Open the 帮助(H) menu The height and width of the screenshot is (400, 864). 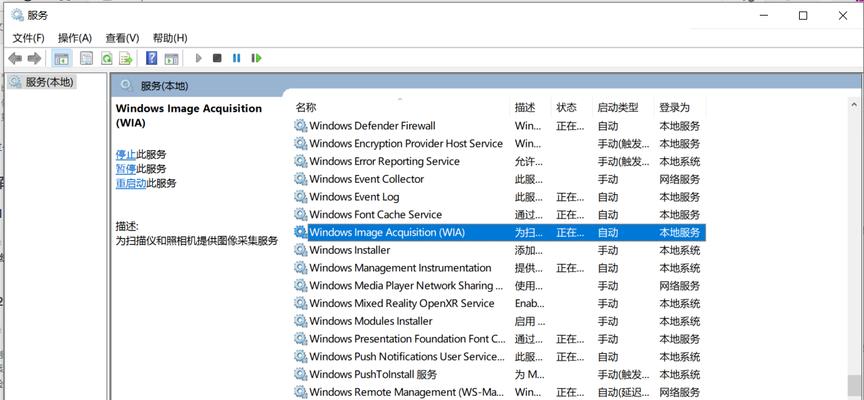[x=170, y=38]
